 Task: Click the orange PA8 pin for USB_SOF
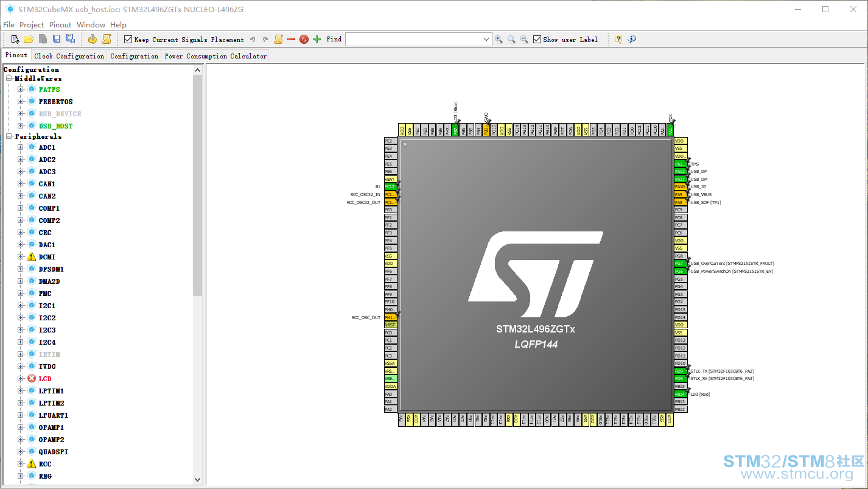click(681, 202)
